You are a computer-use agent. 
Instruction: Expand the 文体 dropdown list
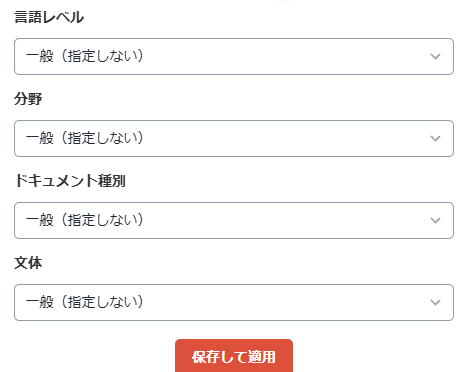click(x=234, y=302)
